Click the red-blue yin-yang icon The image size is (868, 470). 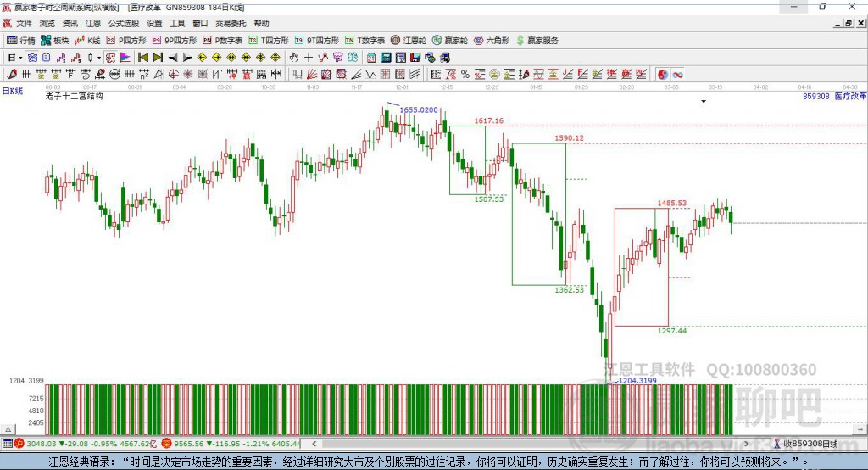point(663,75)
